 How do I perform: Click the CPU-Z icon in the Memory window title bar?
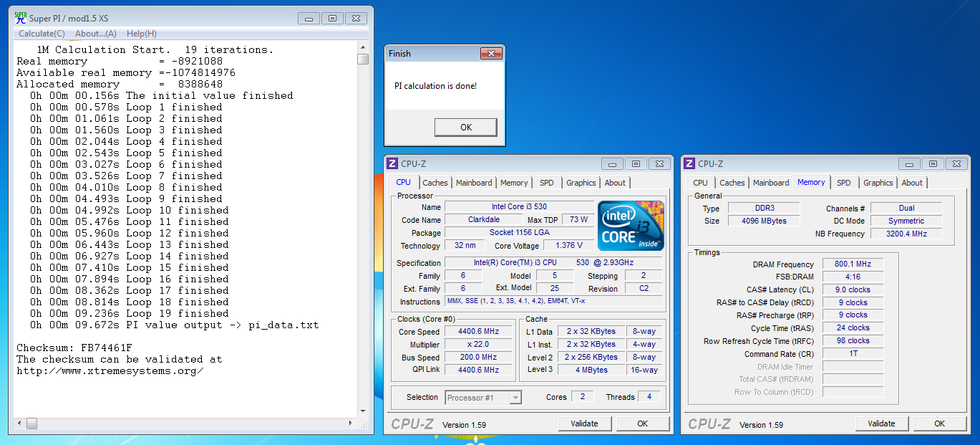(689, 163)
